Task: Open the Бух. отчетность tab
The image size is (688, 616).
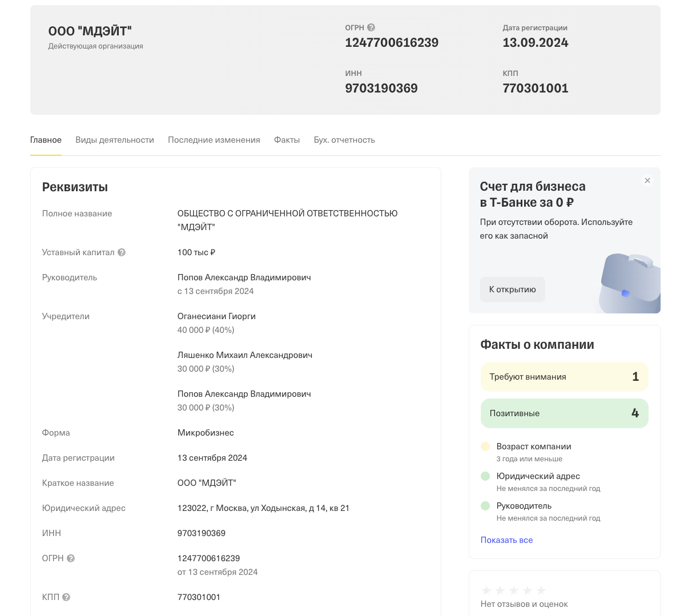Action: coord(344,139)
